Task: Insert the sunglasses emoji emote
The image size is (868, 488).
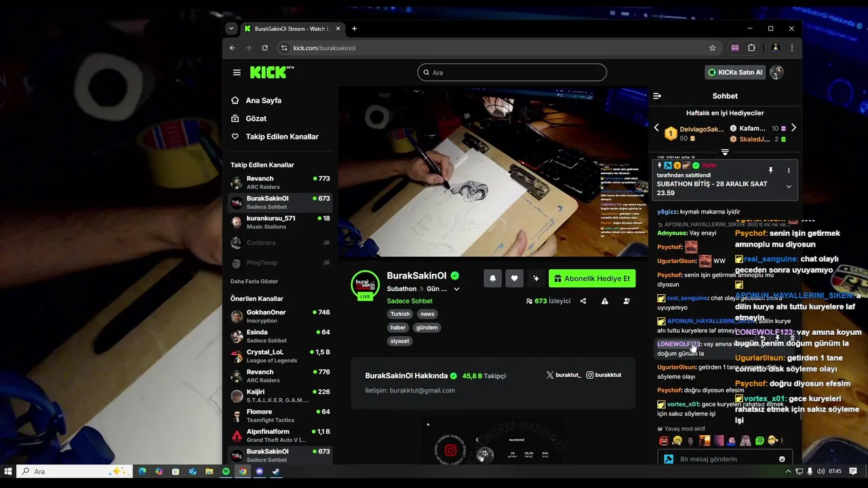Action: 772,441
